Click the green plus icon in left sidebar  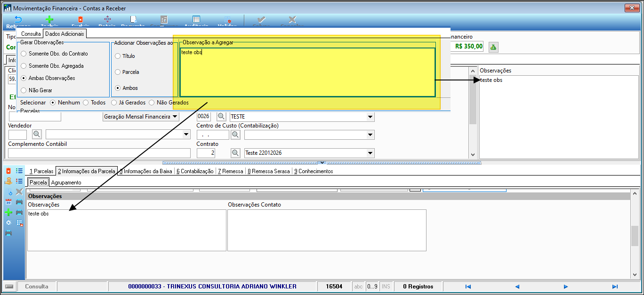pos(8,212)
